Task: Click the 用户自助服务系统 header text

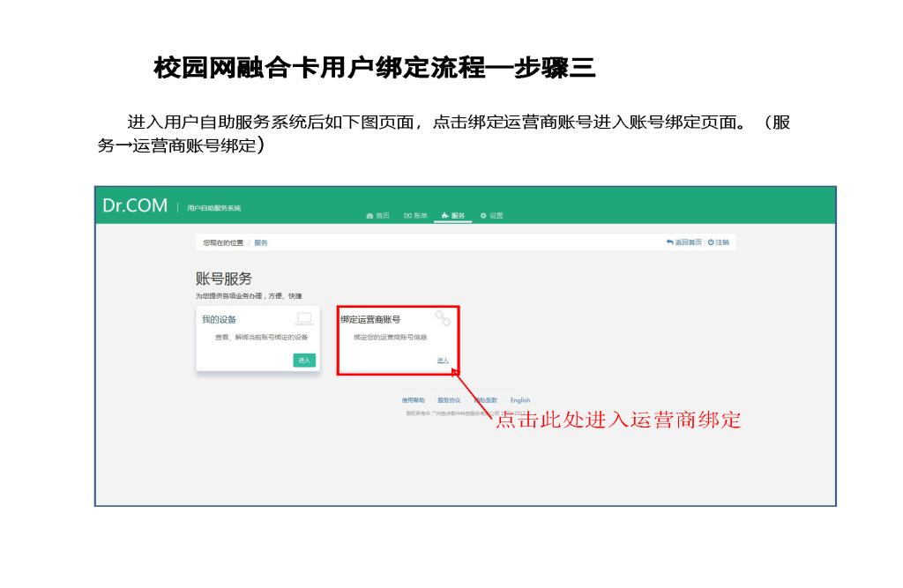Action: [x=213, y=208]
